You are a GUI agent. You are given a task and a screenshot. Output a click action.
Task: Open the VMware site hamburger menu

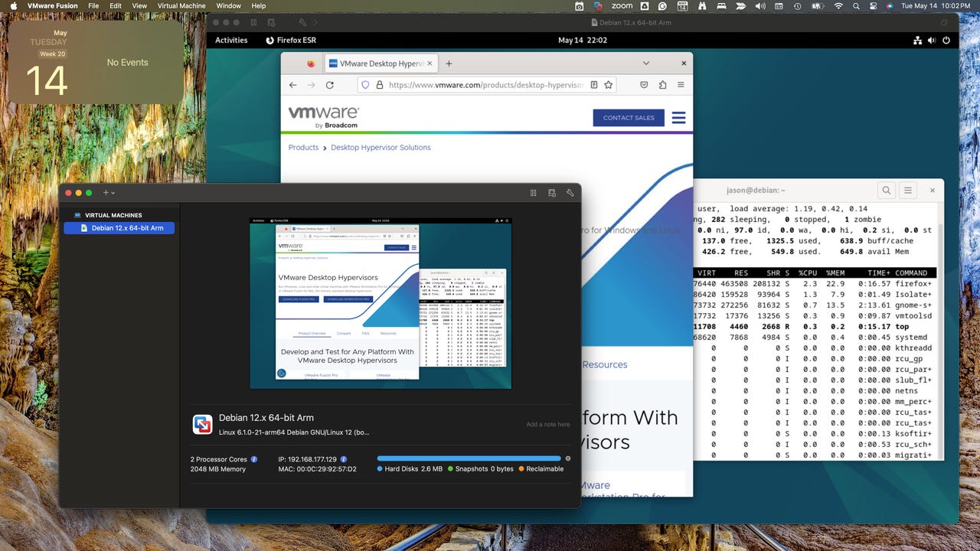678,118
